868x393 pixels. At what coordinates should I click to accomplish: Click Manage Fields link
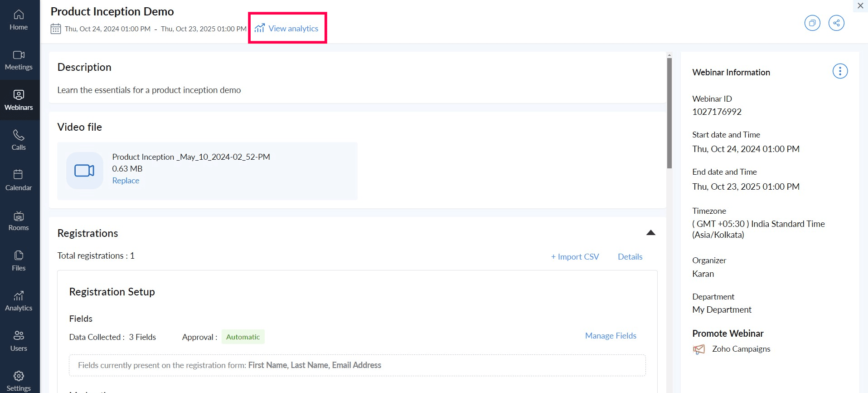click(x=611, y=336)
